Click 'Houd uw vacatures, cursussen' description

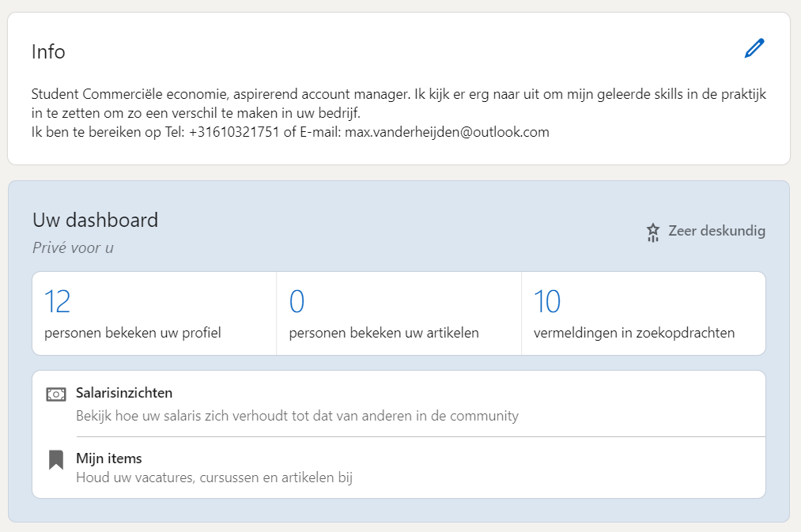point(214,477)
